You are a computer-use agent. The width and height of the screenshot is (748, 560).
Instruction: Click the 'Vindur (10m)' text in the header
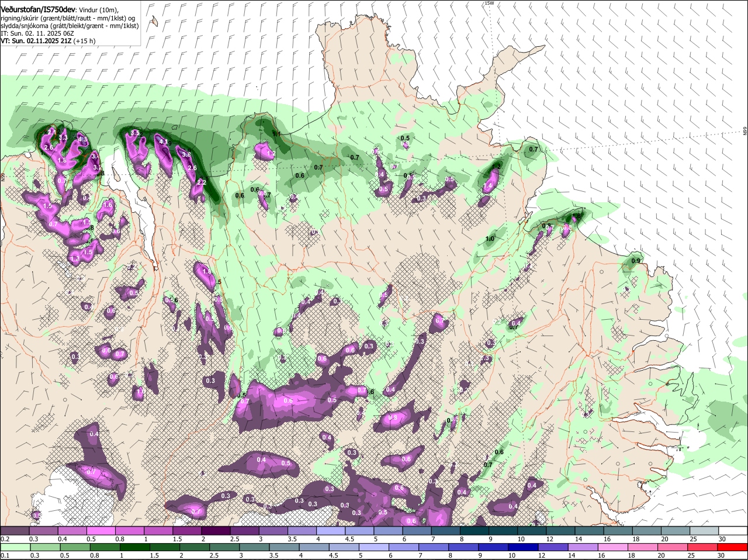[x=98, y=10]
